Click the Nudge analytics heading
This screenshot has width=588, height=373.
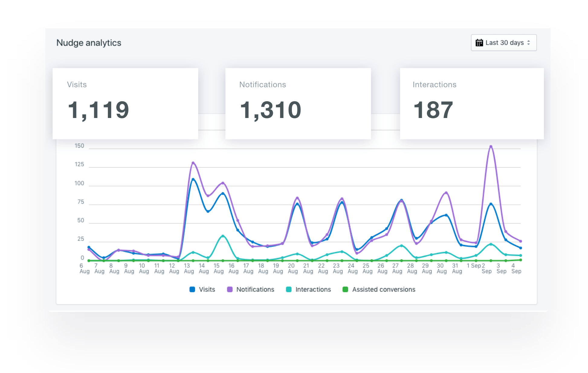89,43
